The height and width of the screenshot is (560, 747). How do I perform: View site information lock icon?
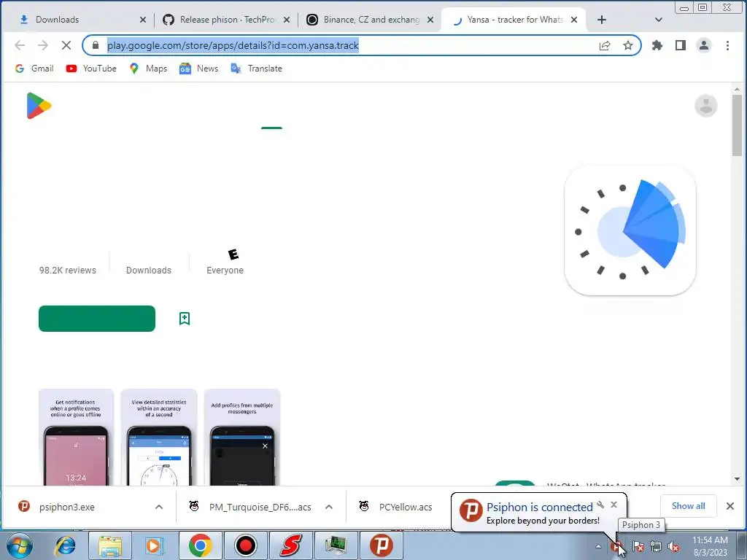coord(96,45)
